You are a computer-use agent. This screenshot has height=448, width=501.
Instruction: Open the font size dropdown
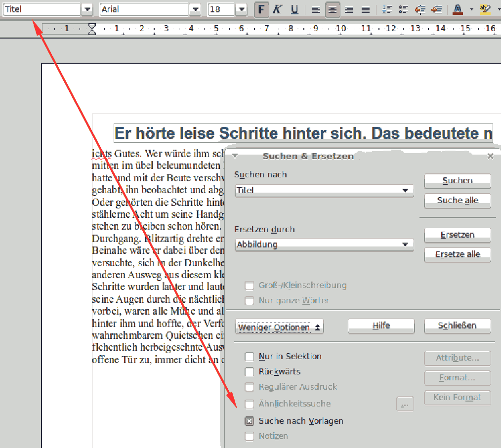(241, 9)
